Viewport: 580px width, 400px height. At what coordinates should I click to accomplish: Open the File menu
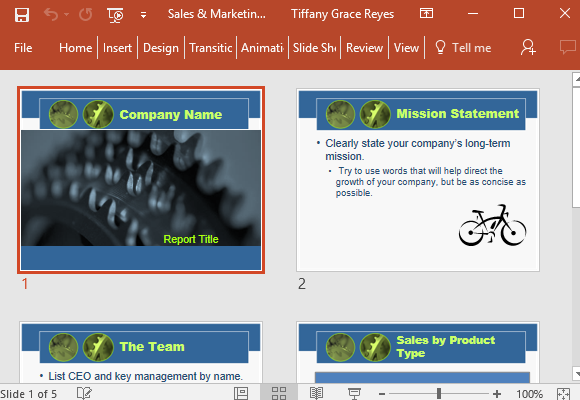pos(23,48)
